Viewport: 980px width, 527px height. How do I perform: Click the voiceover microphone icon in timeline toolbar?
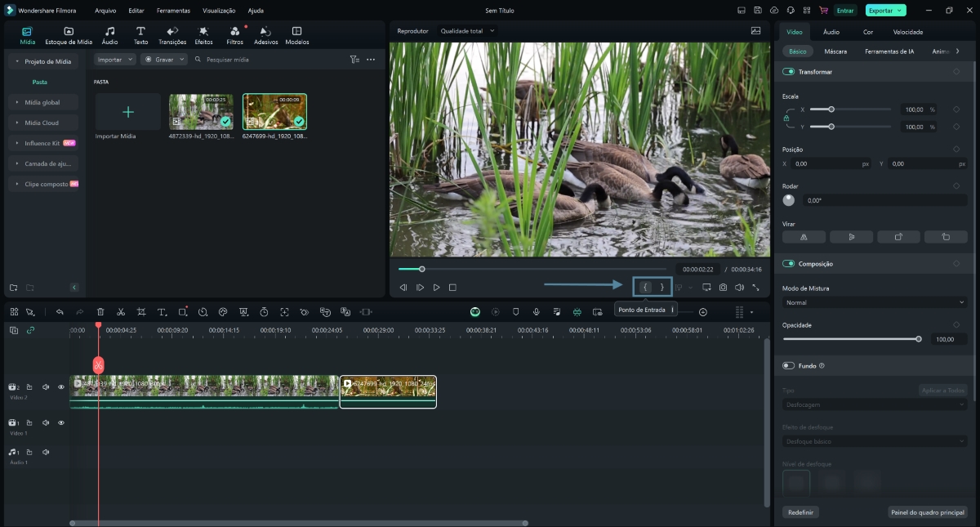tap(537, 312)
